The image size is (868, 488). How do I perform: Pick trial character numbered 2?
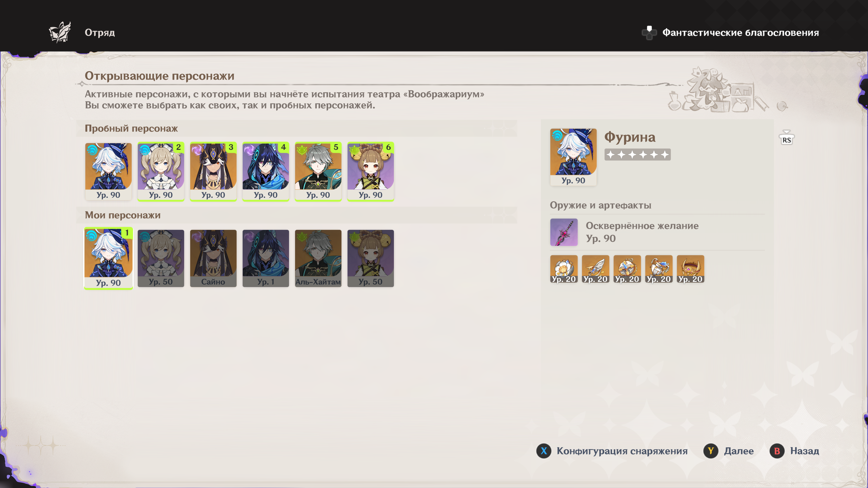(161, 171)
